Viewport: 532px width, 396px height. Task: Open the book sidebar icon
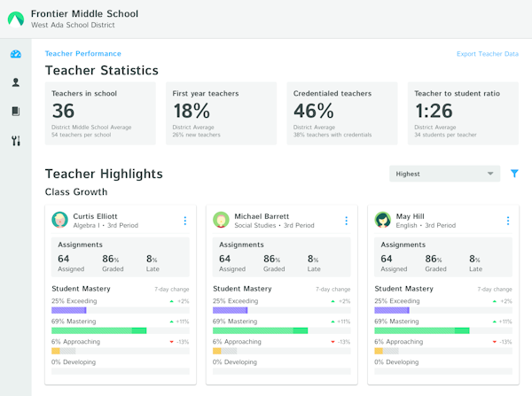click(x=16, y=112)
